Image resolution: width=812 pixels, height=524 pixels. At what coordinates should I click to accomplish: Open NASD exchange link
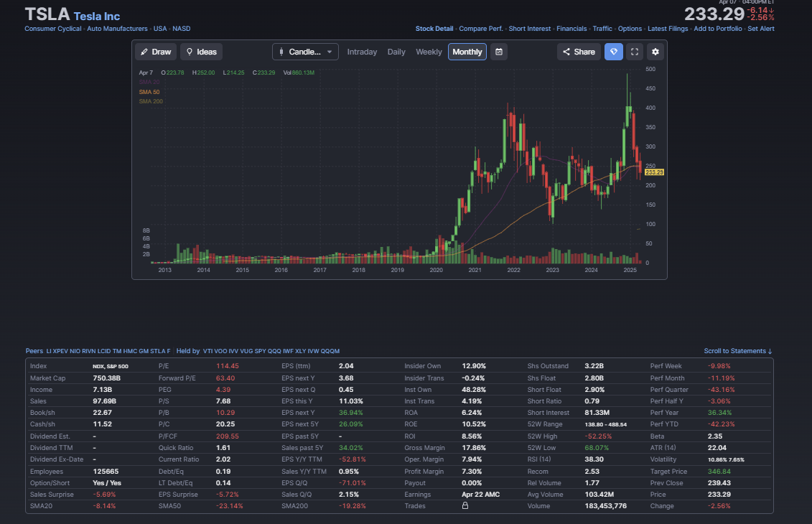181,29
